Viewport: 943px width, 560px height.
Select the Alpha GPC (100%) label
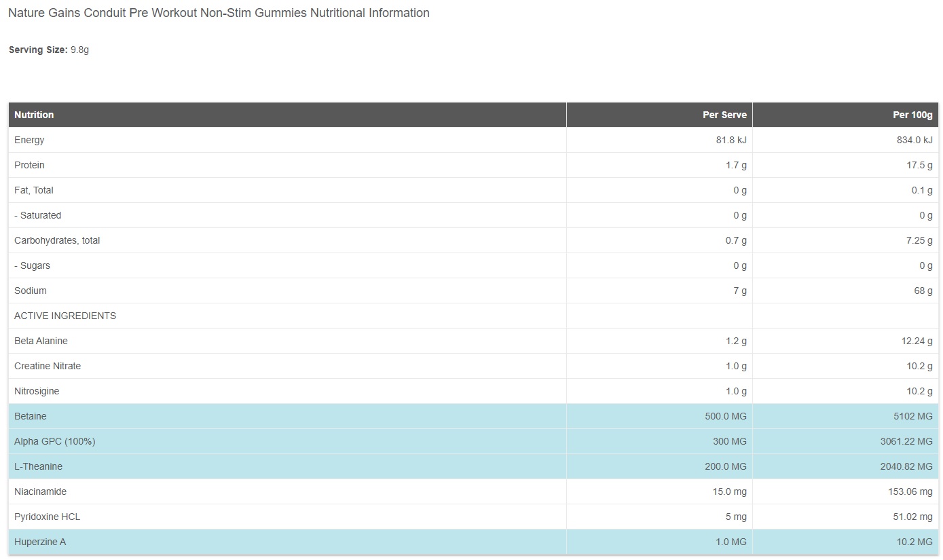(x=55, y=441)
